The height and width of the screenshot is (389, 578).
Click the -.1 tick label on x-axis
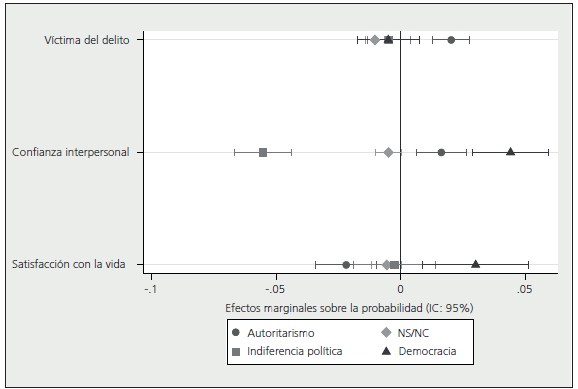[150, 289]
